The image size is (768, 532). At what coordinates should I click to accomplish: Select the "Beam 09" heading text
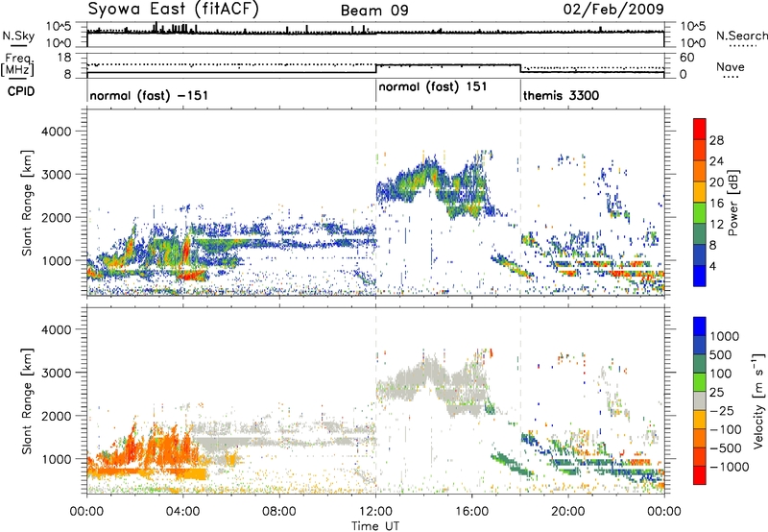[x=374, y=11]
